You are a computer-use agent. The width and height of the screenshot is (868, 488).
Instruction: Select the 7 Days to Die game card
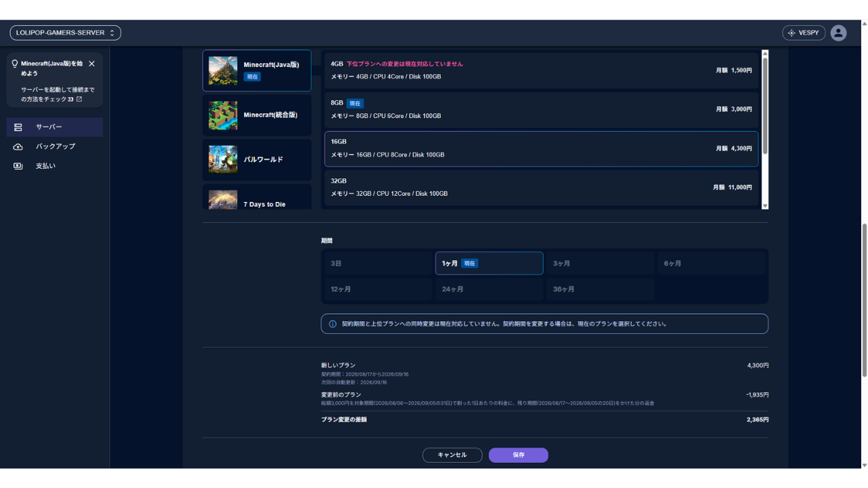pos(257,197)
